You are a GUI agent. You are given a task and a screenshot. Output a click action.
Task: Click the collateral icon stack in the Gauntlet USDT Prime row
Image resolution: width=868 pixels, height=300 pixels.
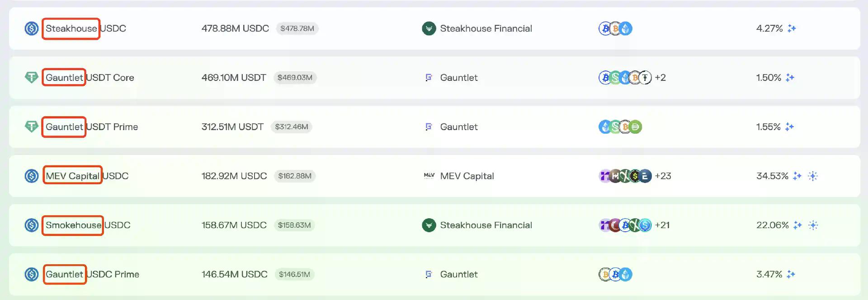tap(620, 127)
